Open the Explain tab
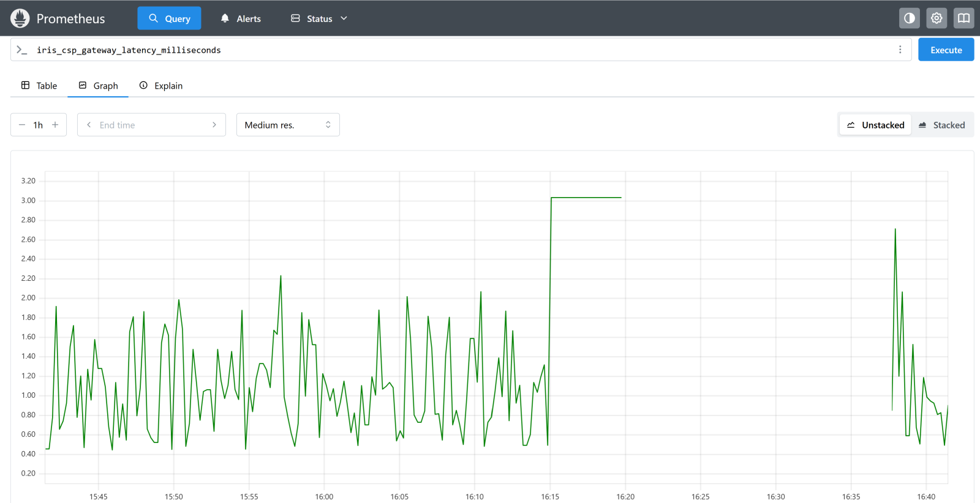The width and height of the screenshot is (980, 503). [x=161, y=86]
